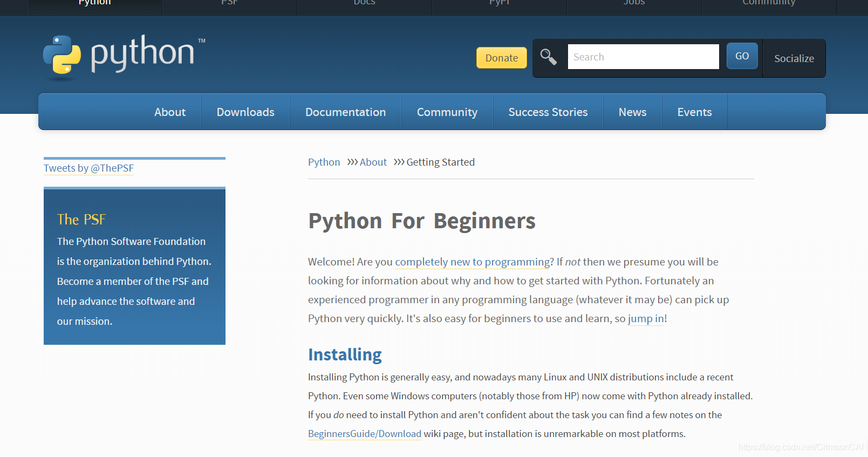Open the Events navigation menu
Viewport: 868px width, 457px height.
pos(694,112)
